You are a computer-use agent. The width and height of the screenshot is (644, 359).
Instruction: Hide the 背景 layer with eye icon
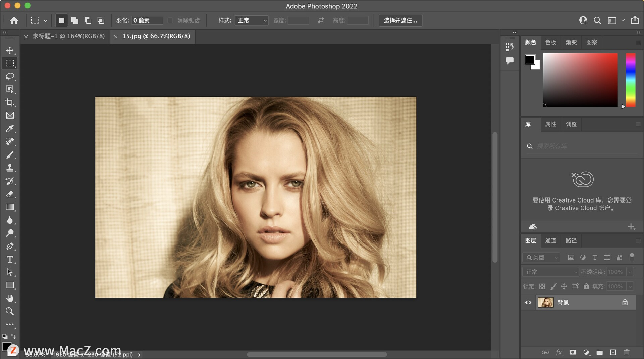[x=528, y=303]
